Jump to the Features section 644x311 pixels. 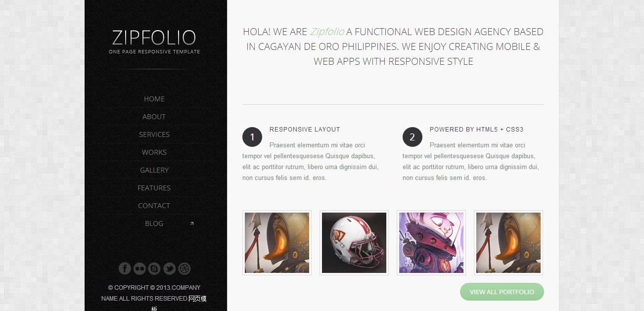coord(154,188)
